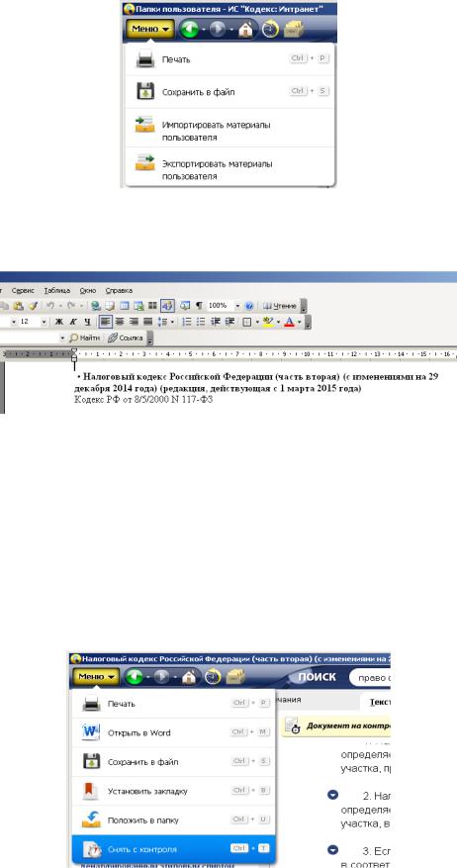Screen dimensions: 457x868
Task: Click the blue Help question mark in Word
Action: point(249,306)
